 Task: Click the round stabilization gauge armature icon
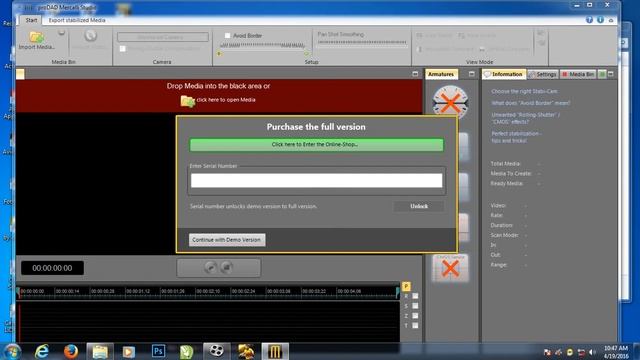(450, 102)
